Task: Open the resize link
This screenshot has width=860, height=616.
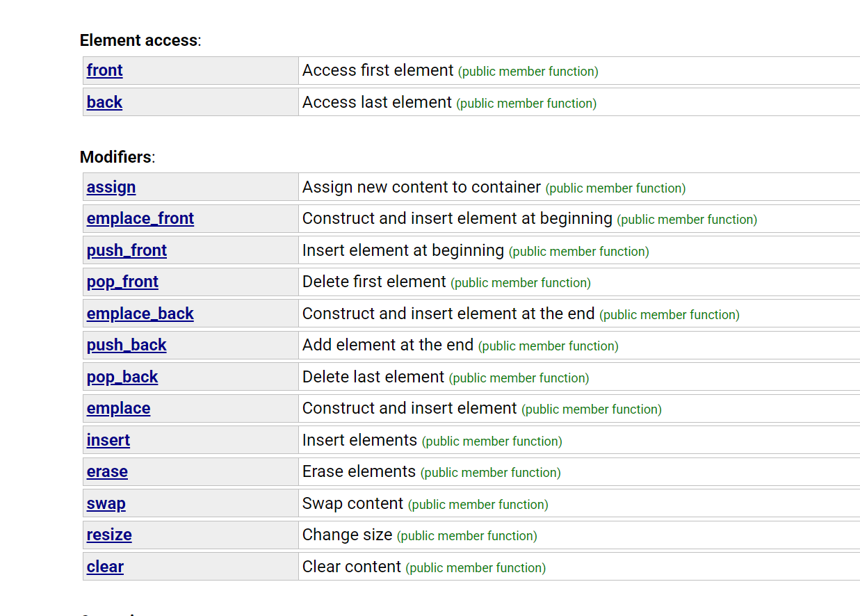Action: pos(109,535)
